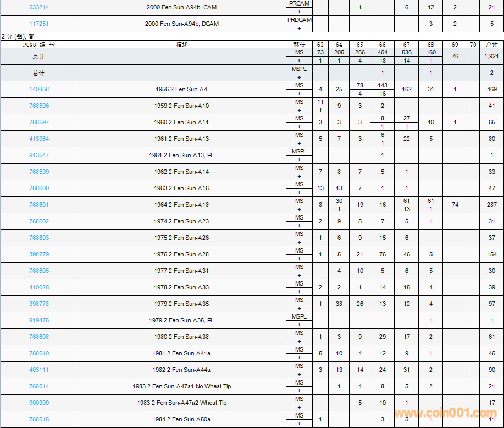
Task: Open PCGS link 403111
Action: coord(38,370)
